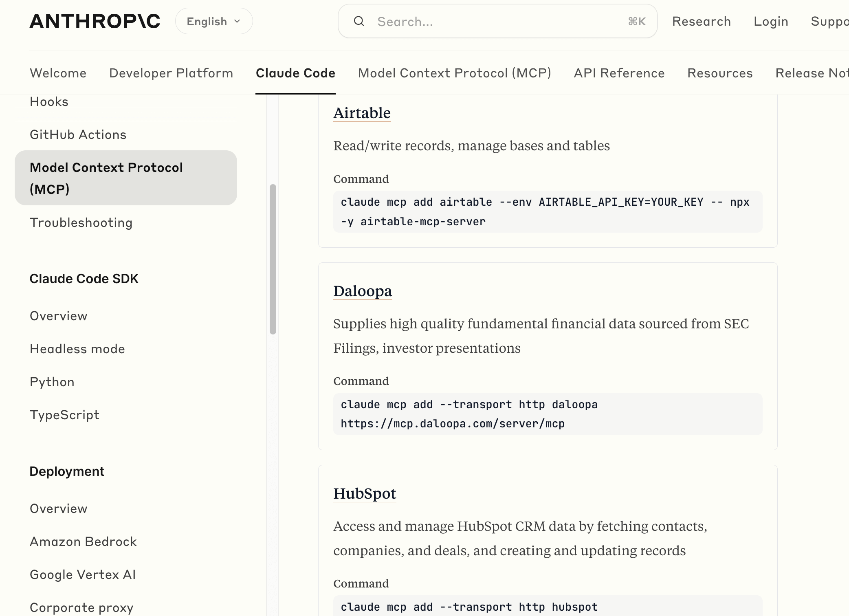Switch to the Developer Platform tab
Viewport: 849px width, 616px height.
click(171, 73)
